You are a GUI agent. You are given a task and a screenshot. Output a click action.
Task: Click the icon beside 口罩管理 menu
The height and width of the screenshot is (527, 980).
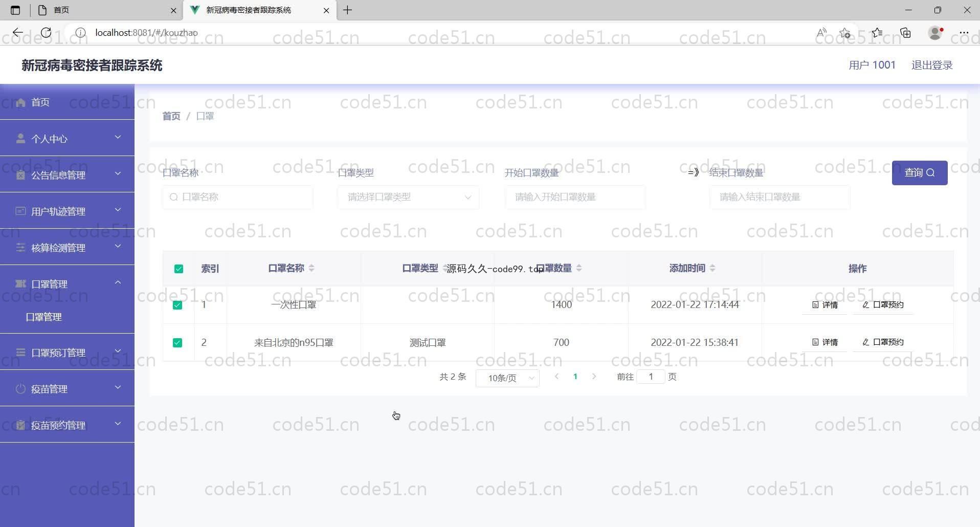pyautogui.click(x=20, y=284)
